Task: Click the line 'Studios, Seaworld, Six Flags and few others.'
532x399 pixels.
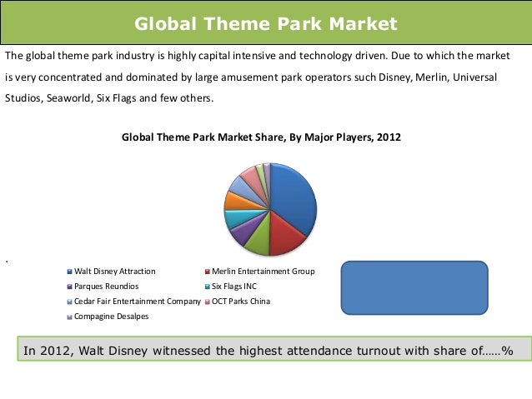Action: pyautogui.click(x=109, y=98)
